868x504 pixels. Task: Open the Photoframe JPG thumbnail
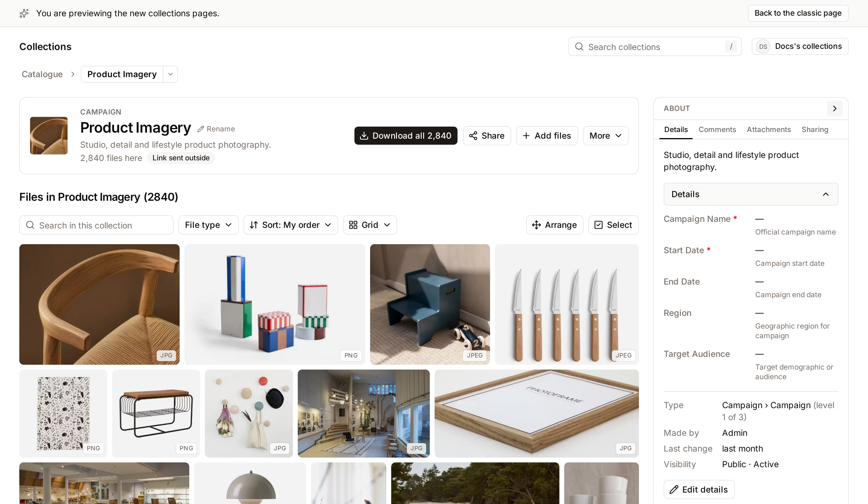coord(537,413)
